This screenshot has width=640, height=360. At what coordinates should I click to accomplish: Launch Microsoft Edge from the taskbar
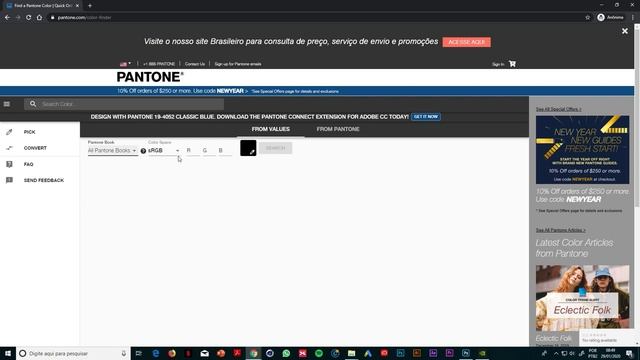pos(156,353)
